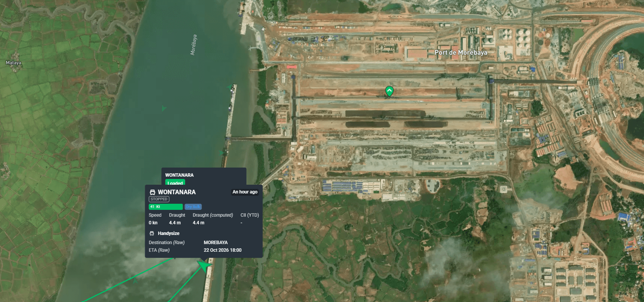The height and width of the screenshot is (302, 644).
Task: Click the ship icon beside the WONTANARA card title
Action: (152, 192)
